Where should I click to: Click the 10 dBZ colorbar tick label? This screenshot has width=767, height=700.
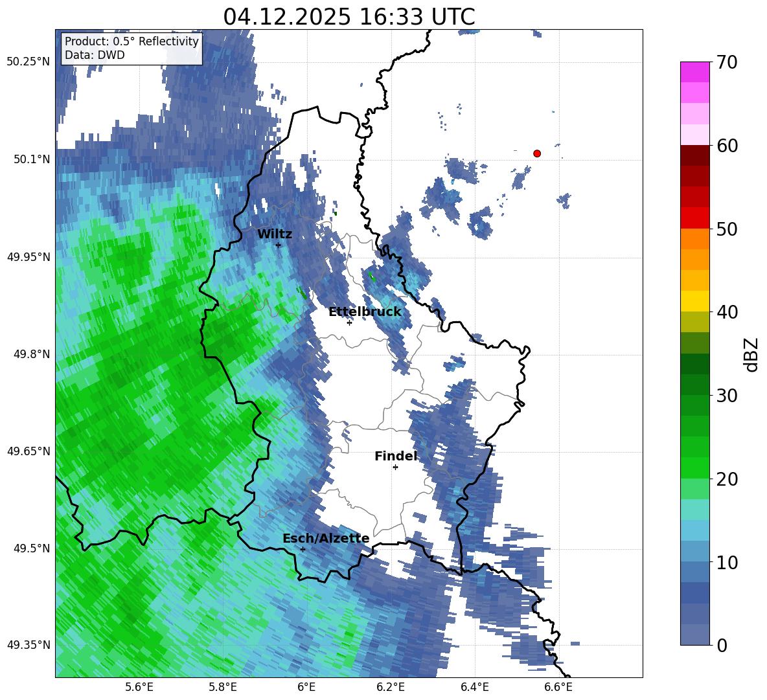[727, 562]
